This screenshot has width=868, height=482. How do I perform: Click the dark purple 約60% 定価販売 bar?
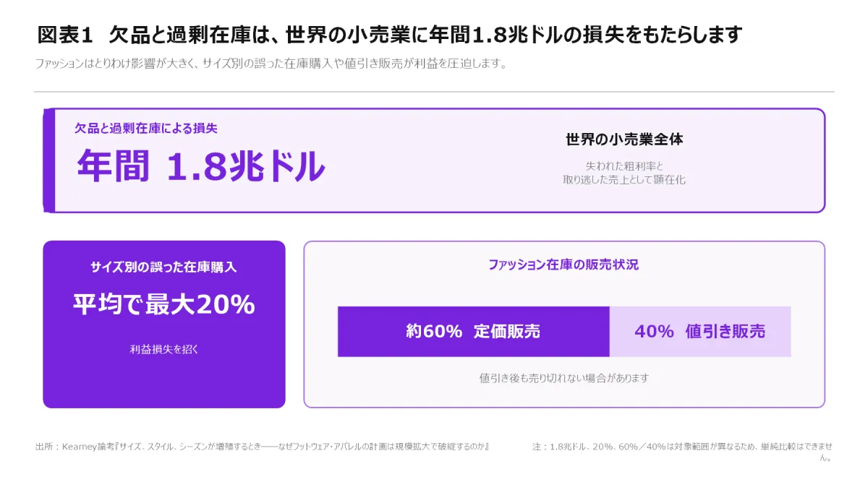474,332
